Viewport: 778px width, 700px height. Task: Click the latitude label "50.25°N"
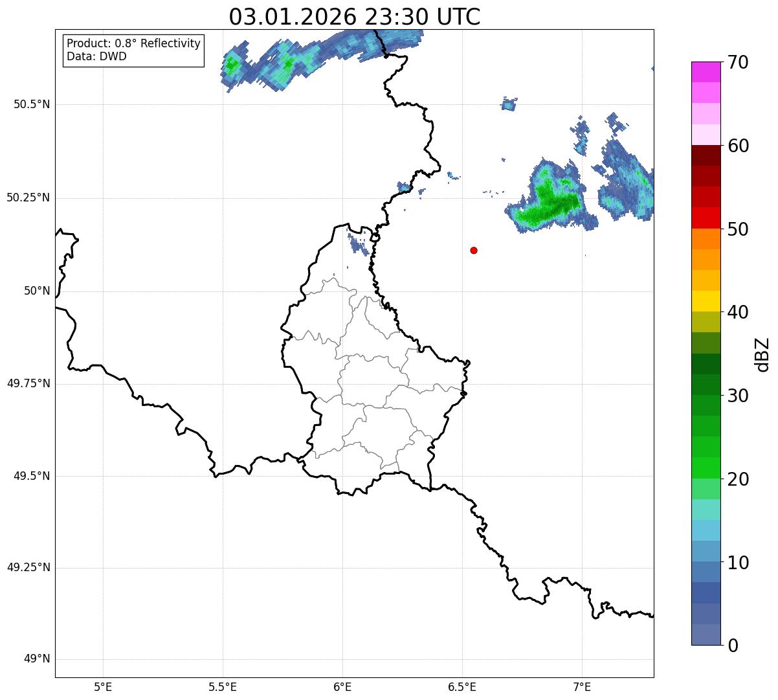click(28, 198)
